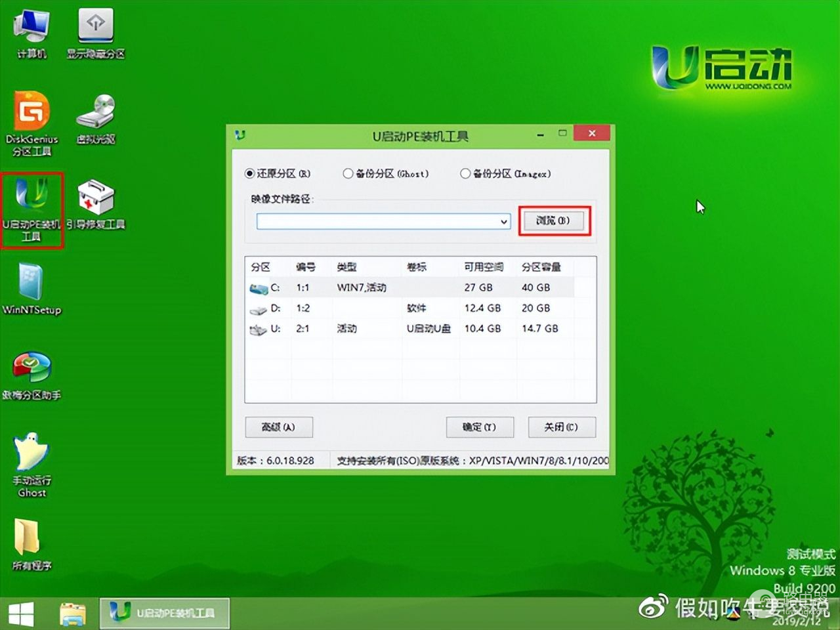
Task: Click the 10.4 GB free space value
Action: [x=482, y=329]
